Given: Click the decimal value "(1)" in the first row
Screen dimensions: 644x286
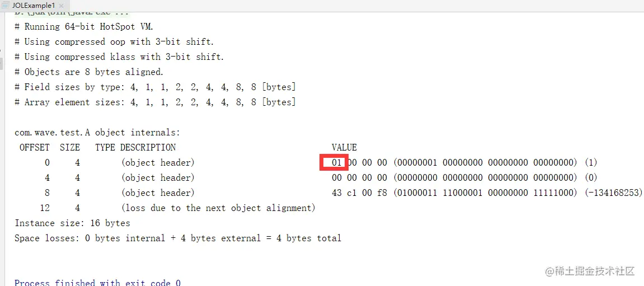Looking at the screenshot, I should point(591,163).
